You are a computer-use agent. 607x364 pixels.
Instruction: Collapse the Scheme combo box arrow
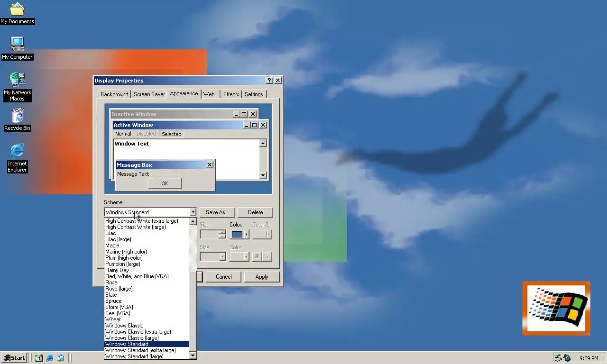[193, 212]
